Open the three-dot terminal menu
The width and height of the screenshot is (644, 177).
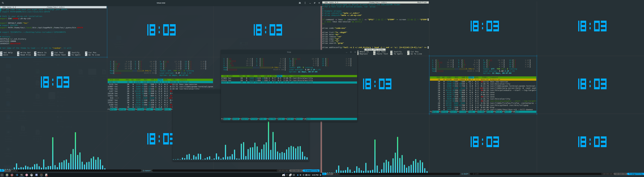pos(305,3)
